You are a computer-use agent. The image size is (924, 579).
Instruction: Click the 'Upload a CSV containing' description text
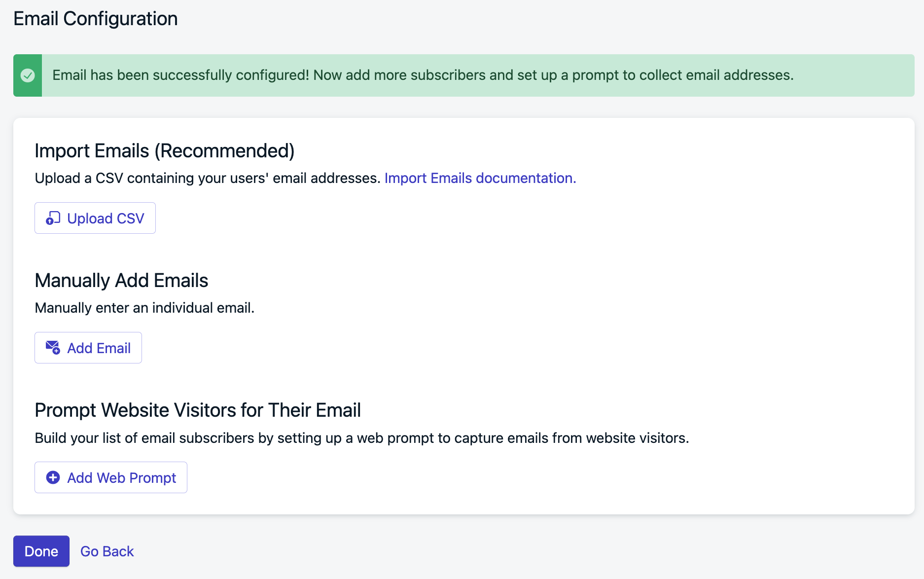pos(208,178)
